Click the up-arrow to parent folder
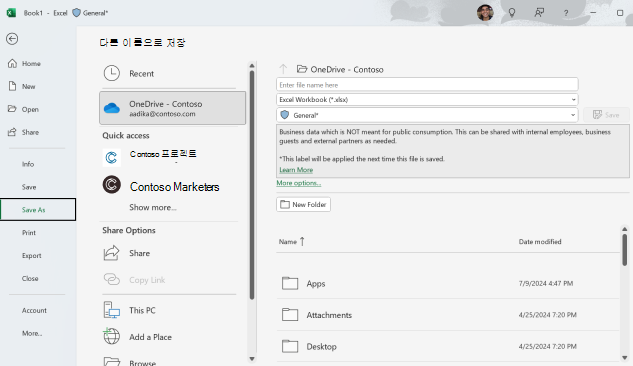633x366 pixels. pyautogui.click(x=283, y=69)
